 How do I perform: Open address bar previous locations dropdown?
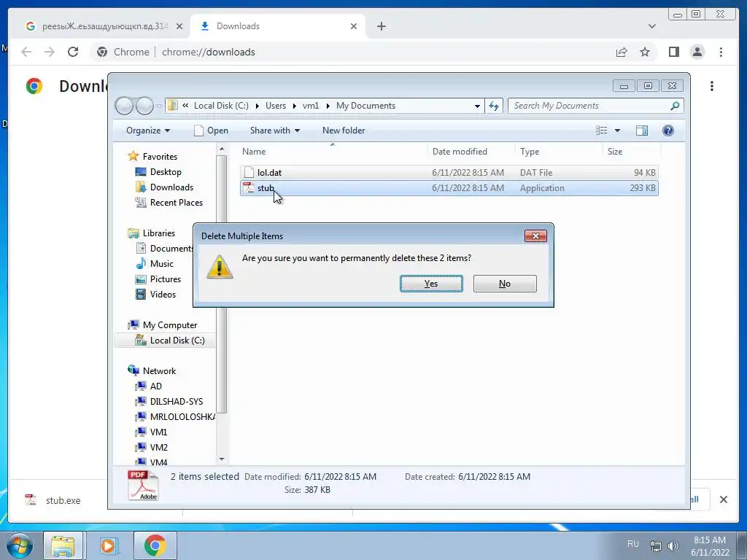477,106
